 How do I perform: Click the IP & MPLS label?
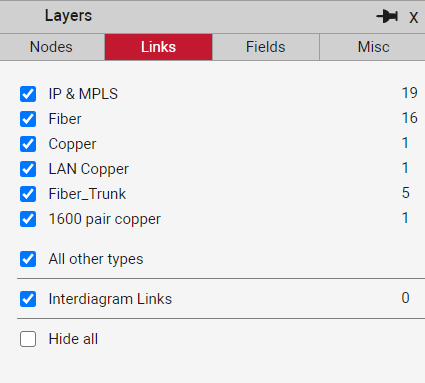tap(83, 94)
